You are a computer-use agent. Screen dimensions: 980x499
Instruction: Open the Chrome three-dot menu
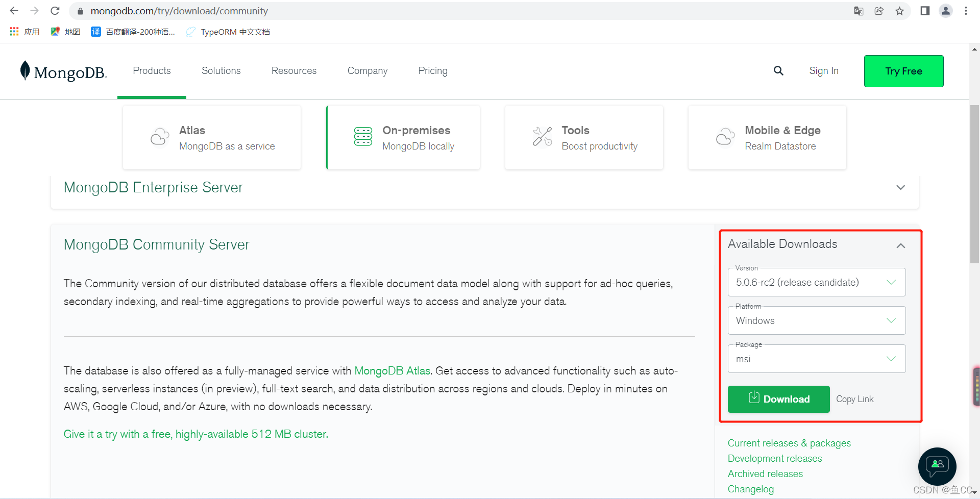(x=966, y=11)
